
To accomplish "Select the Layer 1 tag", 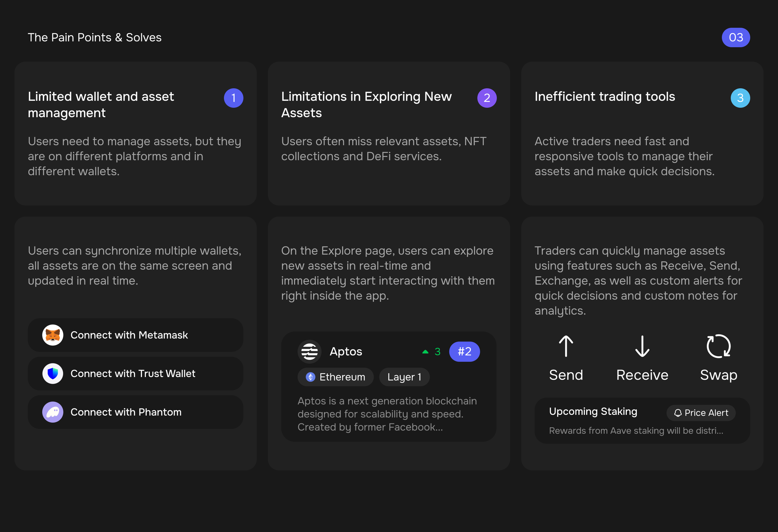I will pyautogui.click(x=404, y=377).
